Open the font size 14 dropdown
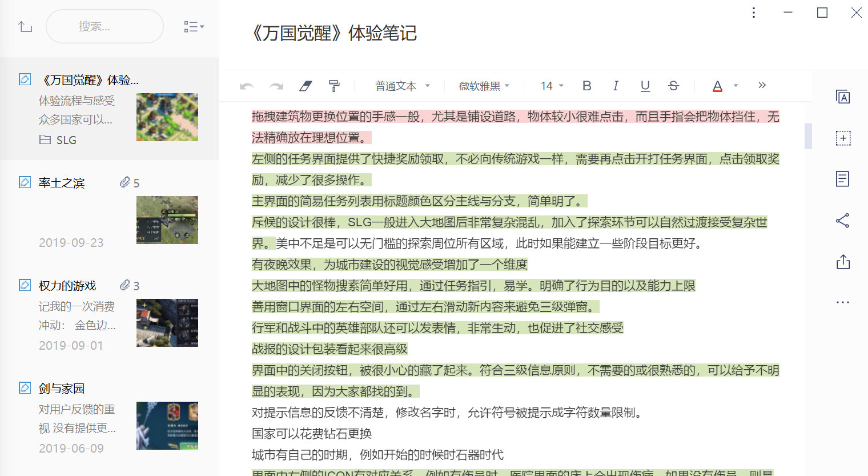This screenshot has height=476, width=868. point(552,86)
